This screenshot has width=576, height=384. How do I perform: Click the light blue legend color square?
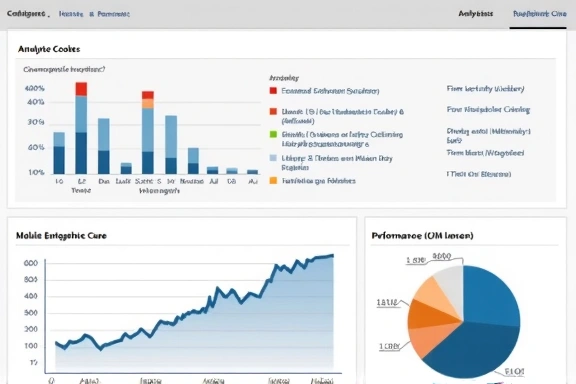click(273, 158)
